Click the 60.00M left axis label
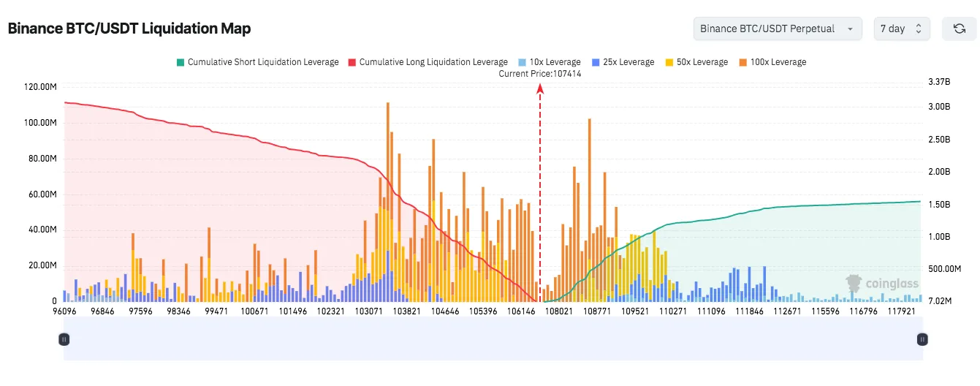Viewport: 980px width, 386px height. pyautogui.click(x=42, y=194)
